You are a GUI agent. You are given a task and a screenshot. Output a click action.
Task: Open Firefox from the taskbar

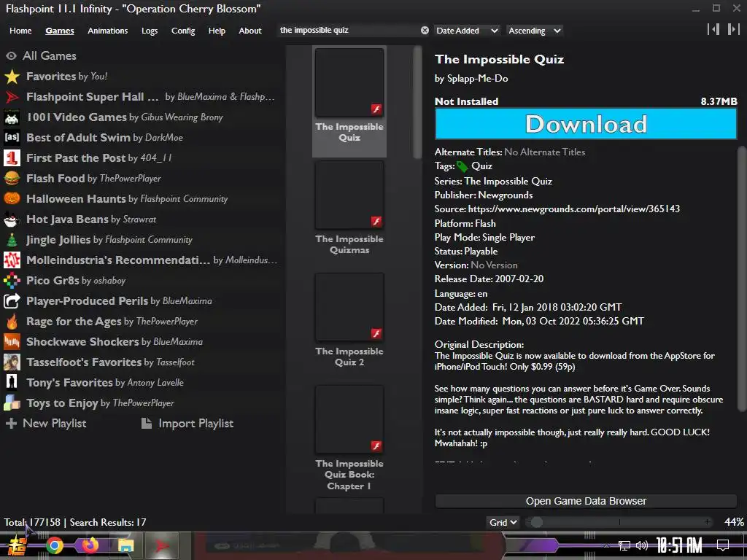click(90, 545)
